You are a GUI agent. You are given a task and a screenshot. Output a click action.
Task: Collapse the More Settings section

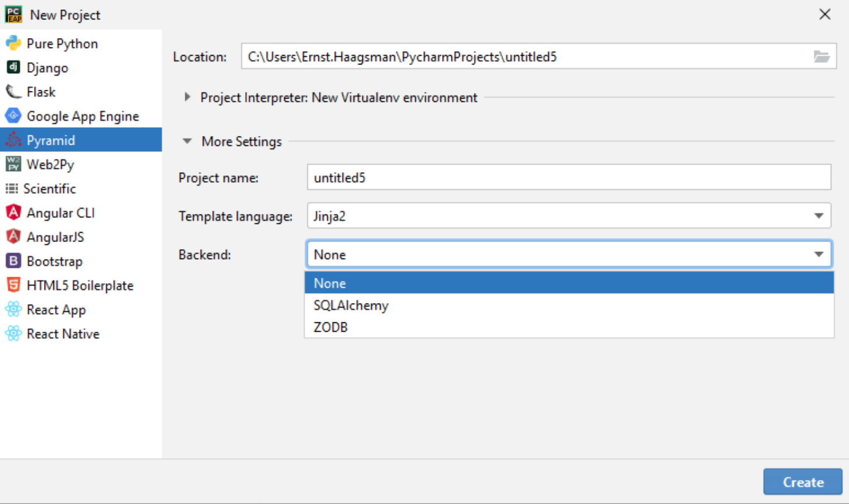point(187,141)
